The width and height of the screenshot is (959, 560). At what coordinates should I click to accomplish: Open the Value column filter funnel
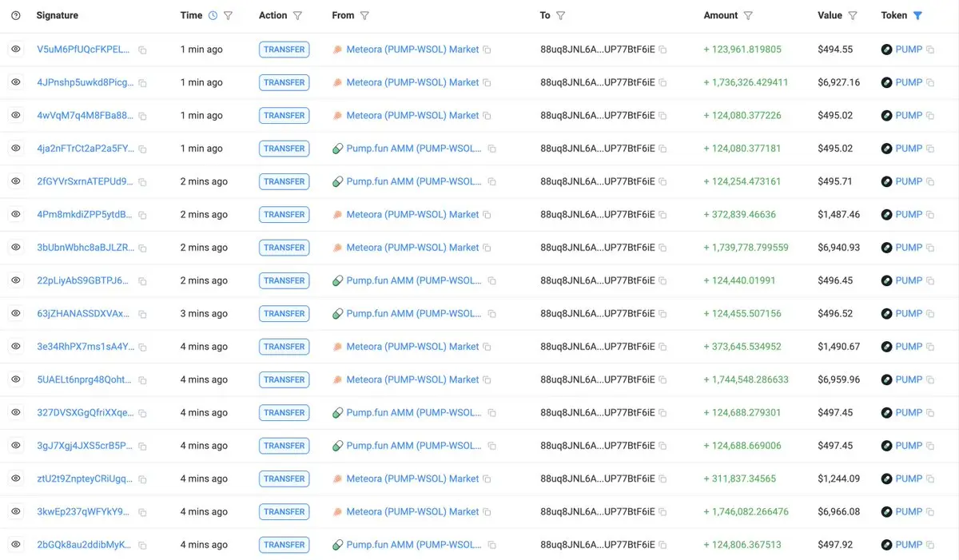pyautogui.click(x=853, y=15)
